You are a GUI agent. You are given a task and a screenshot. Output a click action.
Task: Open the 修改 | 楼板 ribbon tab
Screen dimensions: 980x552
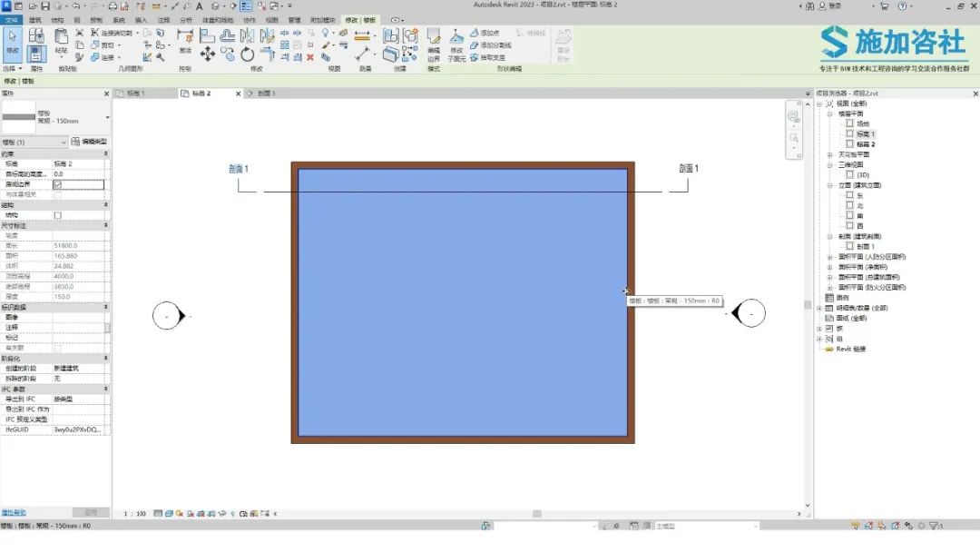[361, 20]
